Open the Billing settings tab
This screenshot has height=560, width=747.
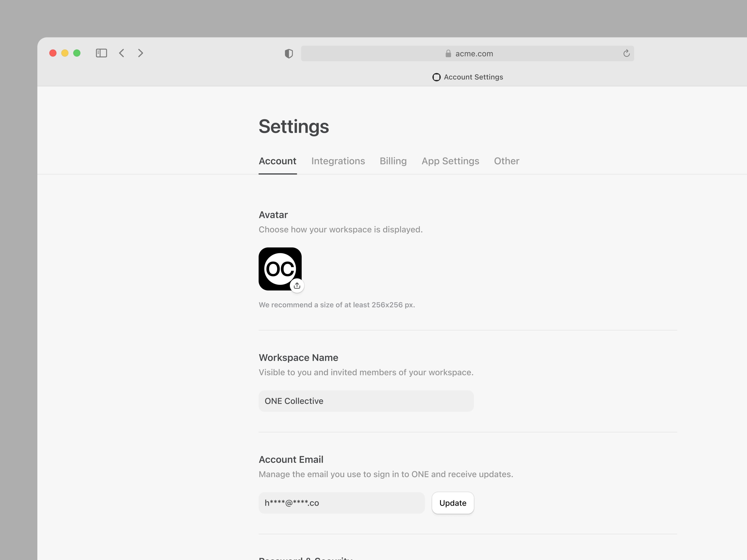(393, 161)
